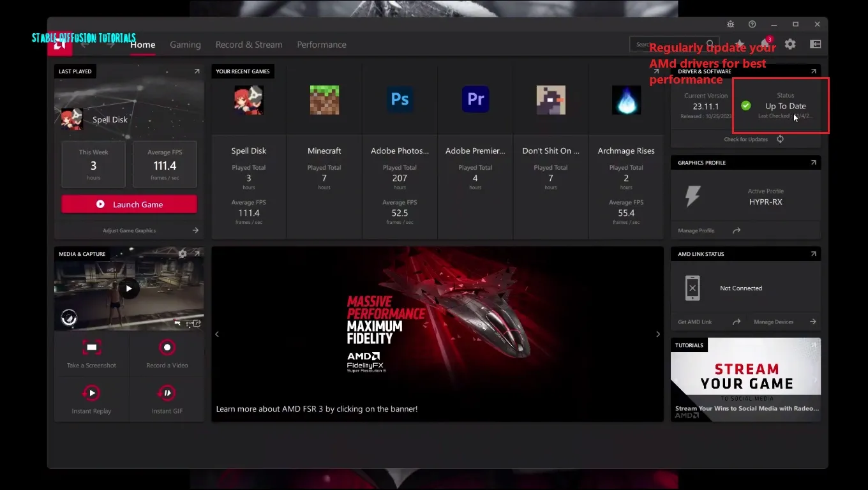
Task: Click the HYPR-RX active profile text
Action: (766, 202)
